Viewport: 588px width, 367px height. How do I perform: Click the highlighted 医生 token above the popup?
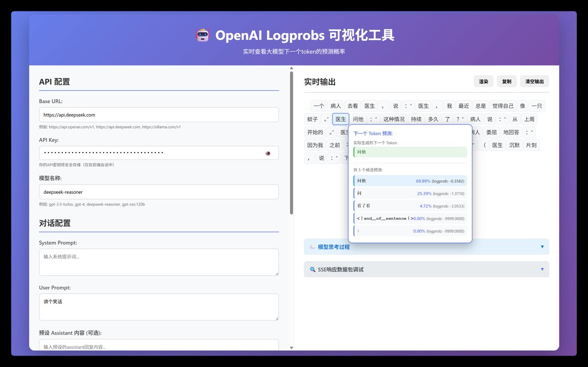[x=341, y=119]
